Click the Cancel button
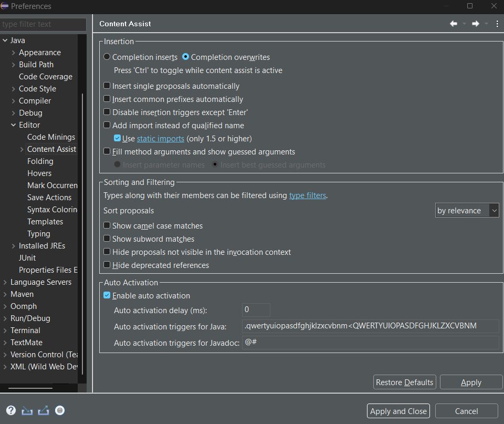Image resolution: width=504 pixels, height=424 pixels. tap(466, 411)
